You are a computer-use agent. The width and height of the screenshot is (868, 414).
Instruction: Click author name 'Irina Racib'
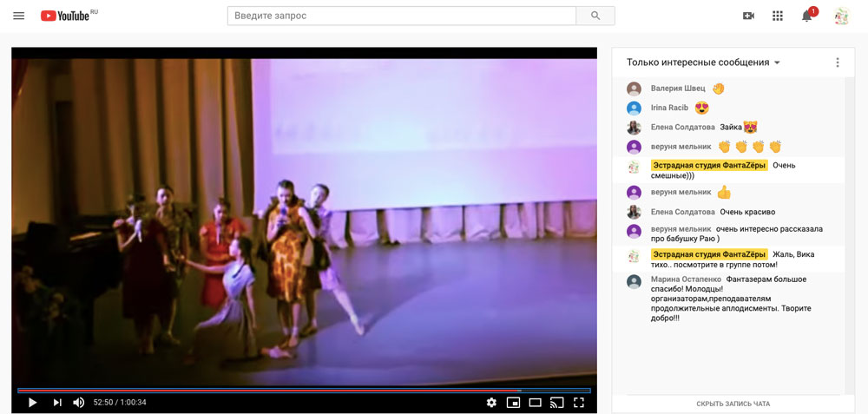(670, 108)
